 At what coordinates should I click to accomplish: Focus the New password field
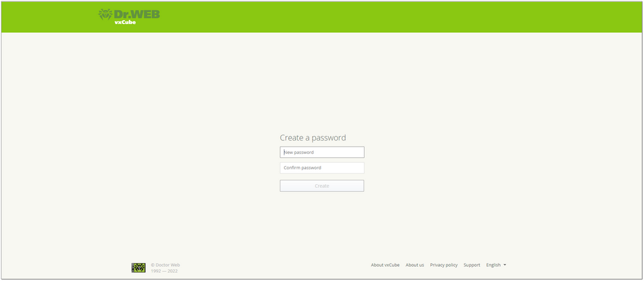322,153
